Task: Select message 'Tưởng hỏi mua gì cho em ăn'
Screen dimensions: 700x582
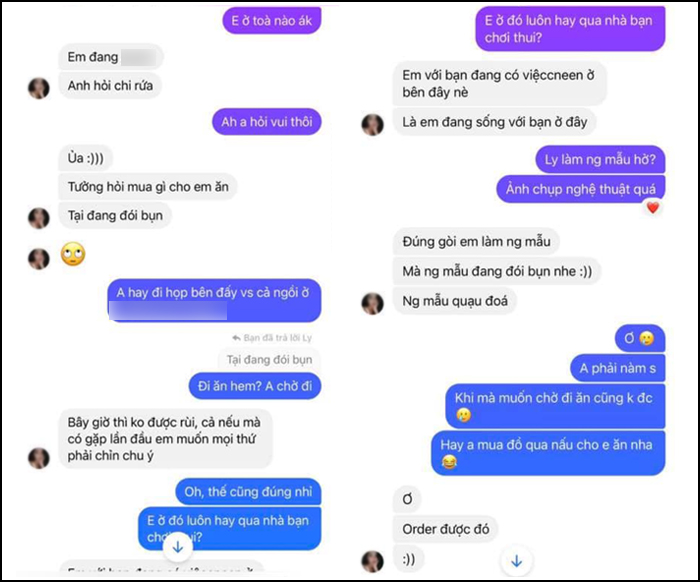Action: pos(148,187)
